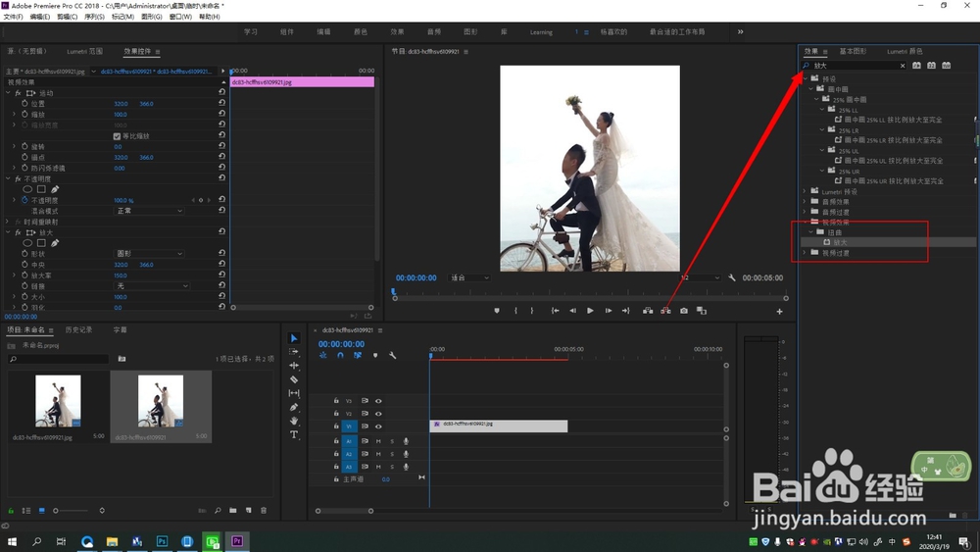The height and width of the screenshot is (552, 980).
Task: Click Accelerated Effects filter icon in effects panel
Action: click(916, 65)
